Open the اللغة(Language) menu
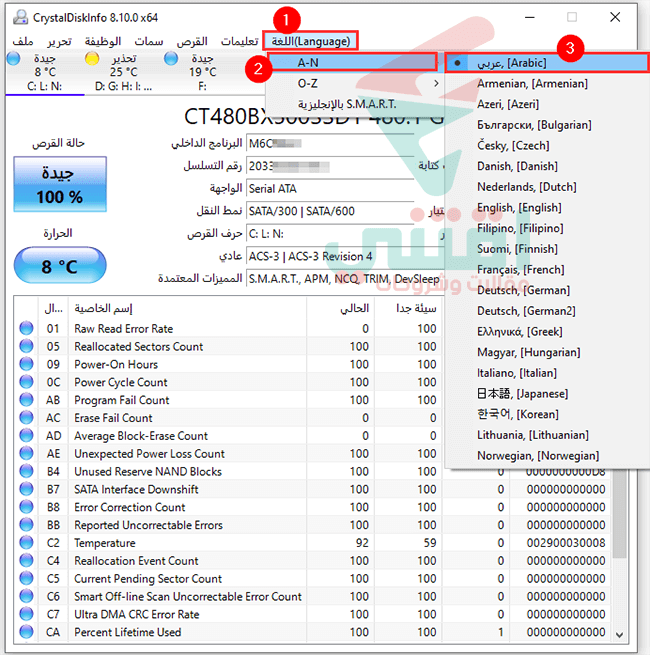 coord(310,41)
